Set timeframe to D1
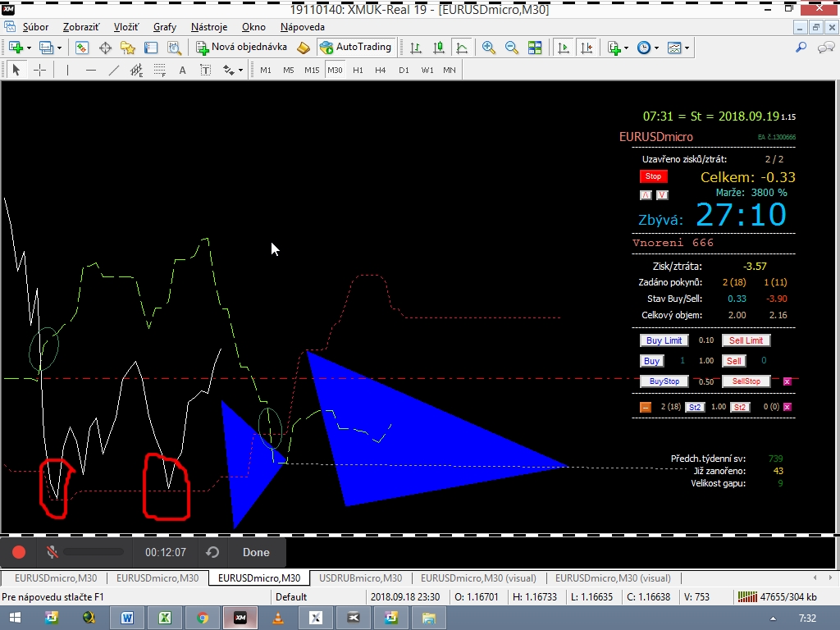Image resolution: width=840 pixels, height=630 pixels. [404, 71]
